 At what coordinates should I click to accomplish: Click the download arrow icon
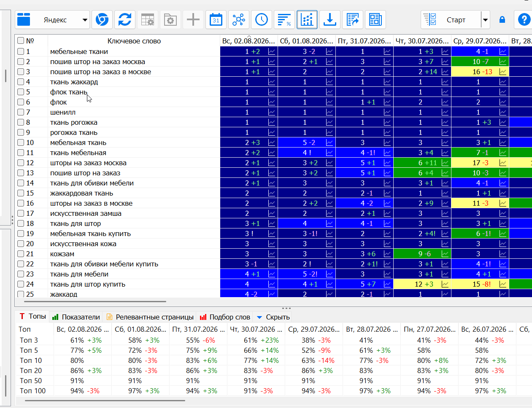[x=330, y=19]
